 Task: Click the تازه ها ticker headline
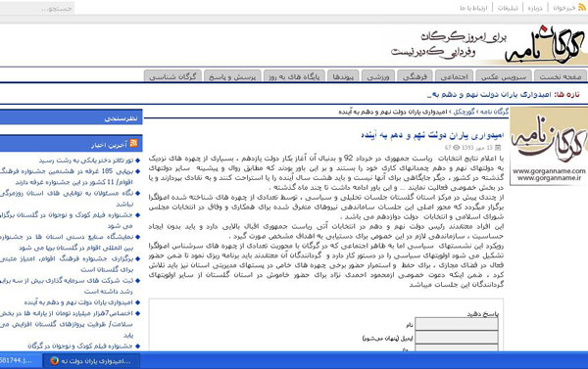point(489,94)
